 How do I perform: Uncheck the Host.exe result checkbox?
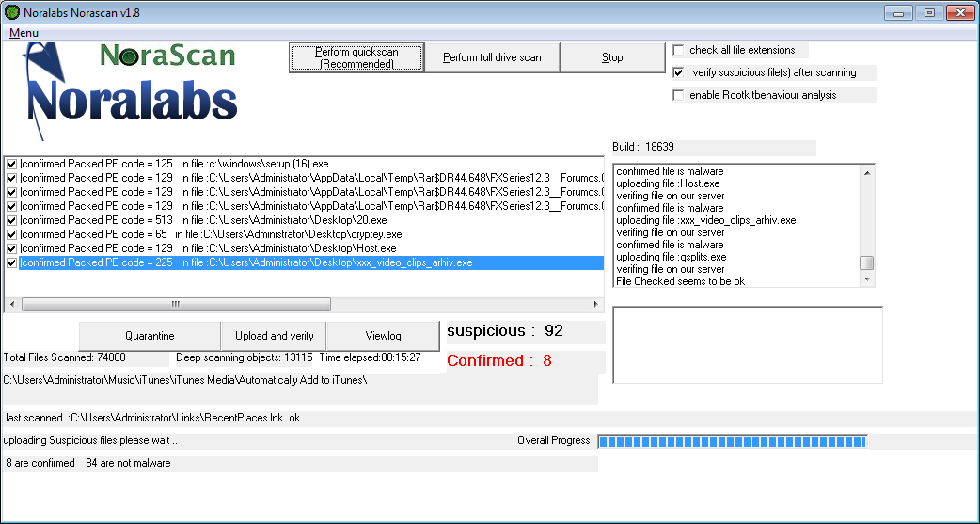(x=11, y=248)
